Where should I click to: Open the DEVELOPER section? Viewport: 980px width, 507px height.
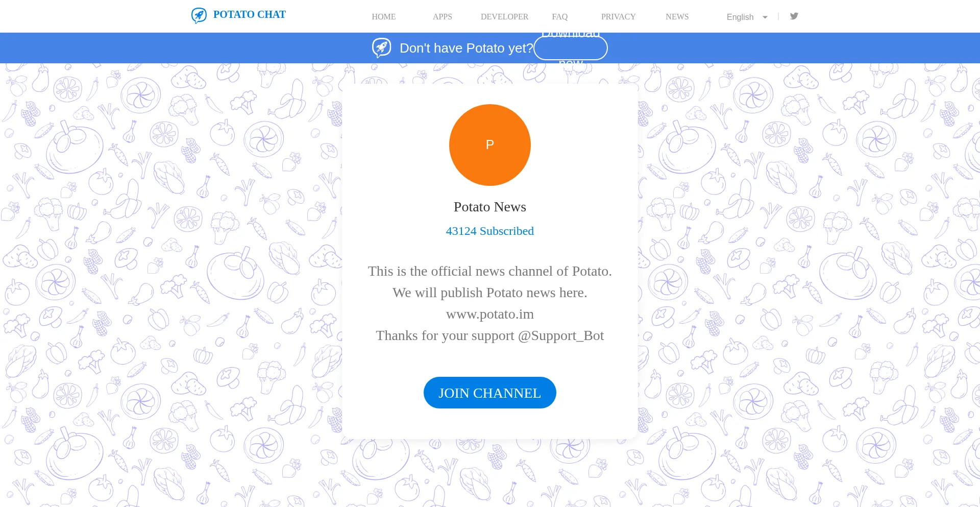click(x=505, y=16)
